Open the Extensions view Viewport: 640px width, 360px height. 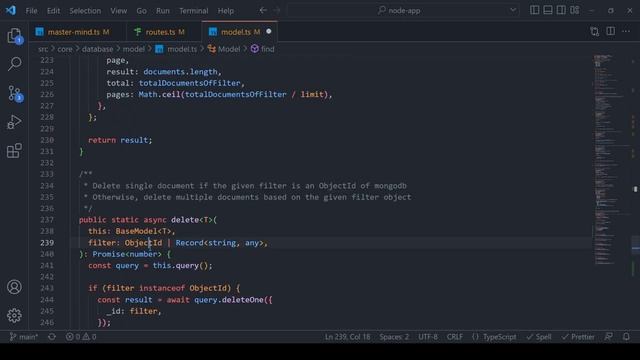pos(14,151)
